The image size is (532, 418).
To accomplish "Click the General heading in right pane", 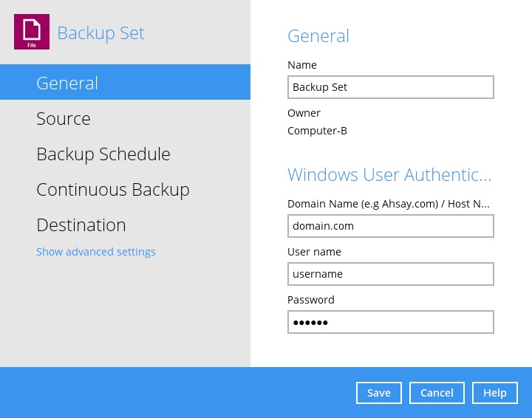I will pos(318,36).
